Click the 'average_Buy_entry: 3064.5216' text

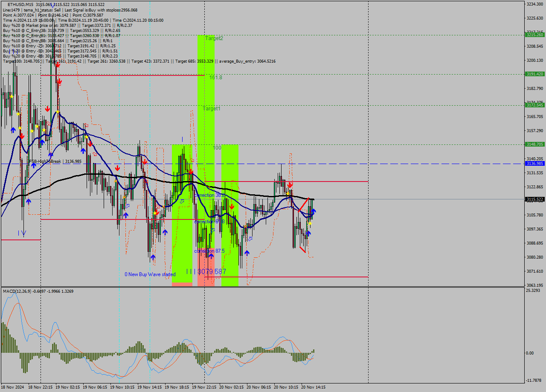coord(247,61)
